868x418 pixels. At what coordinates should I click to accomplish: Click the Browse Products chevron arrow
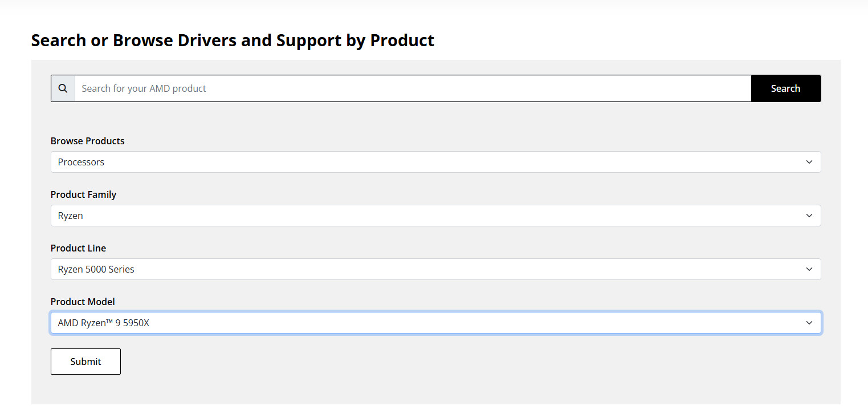coord(809,162)
